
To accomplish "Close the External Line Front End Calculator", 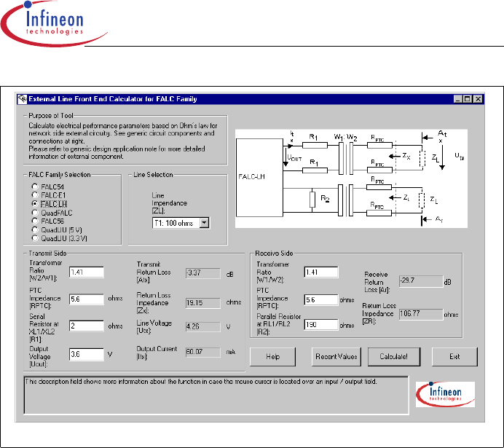I will (x=479, y=99).
